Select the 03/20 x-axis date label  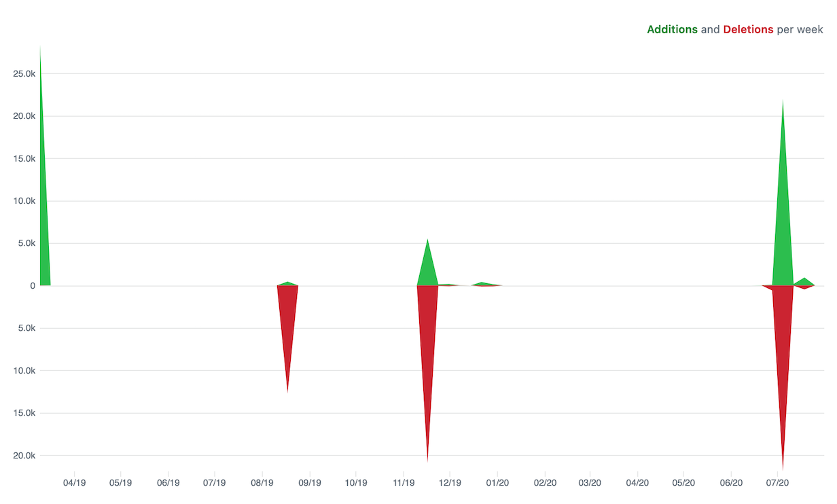pos(590,483)
